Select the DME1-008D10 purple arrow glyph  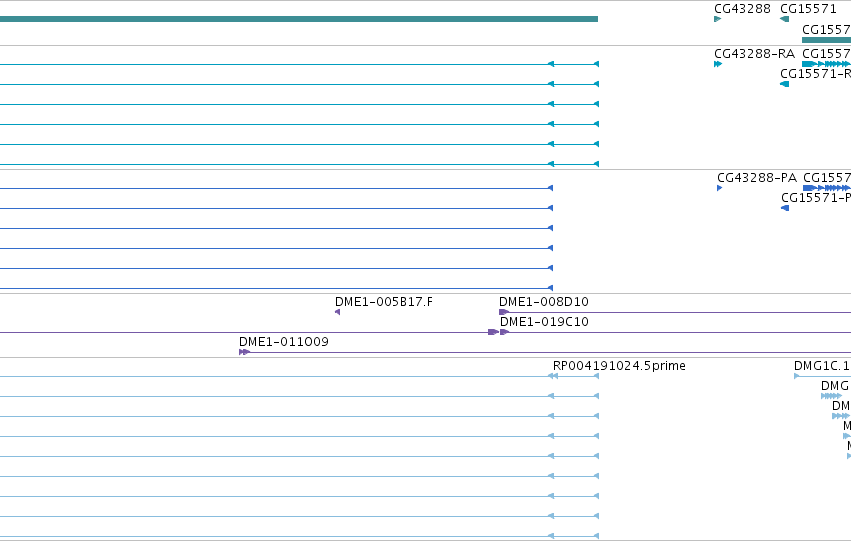[x=504, y=312]
